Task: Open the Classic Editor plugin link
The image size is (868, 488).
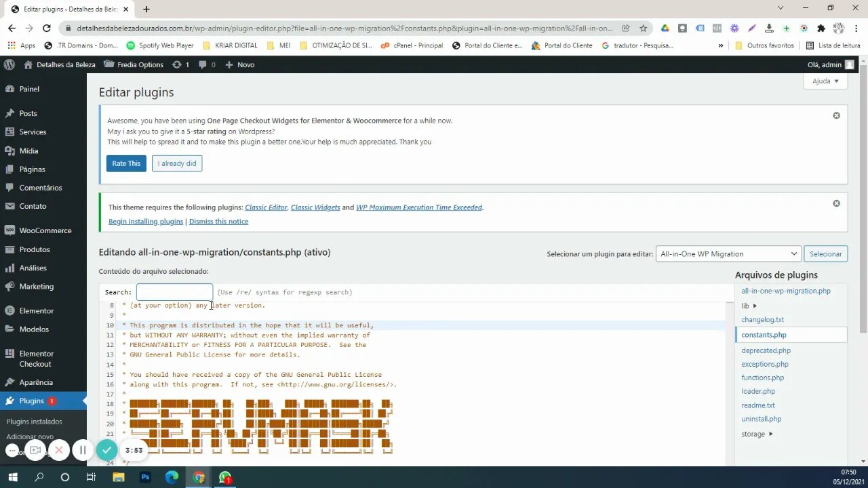Action: pos(266,207)
